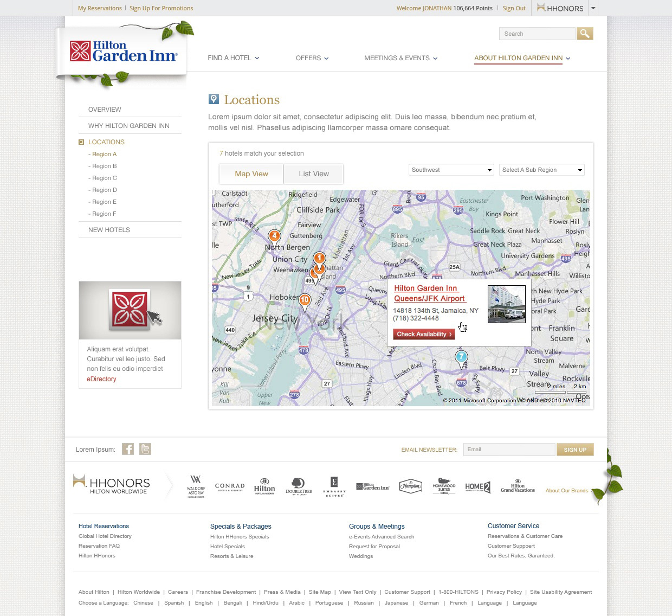Open the Select A Sub Region dropdown
The width and height of the screenshot is (672, 616).
tap(542, 170)
